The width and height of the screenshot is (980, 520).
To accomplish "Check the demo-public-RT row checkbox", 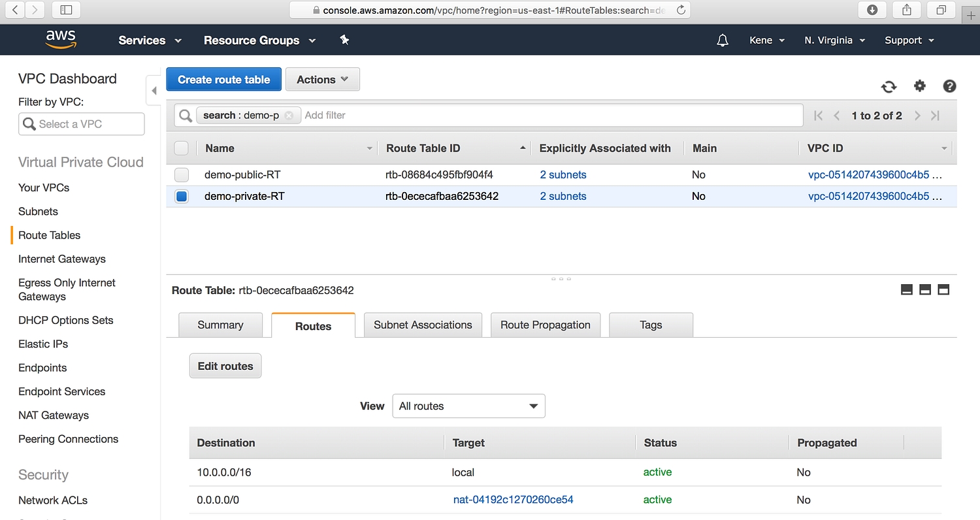I will (182, 175).
